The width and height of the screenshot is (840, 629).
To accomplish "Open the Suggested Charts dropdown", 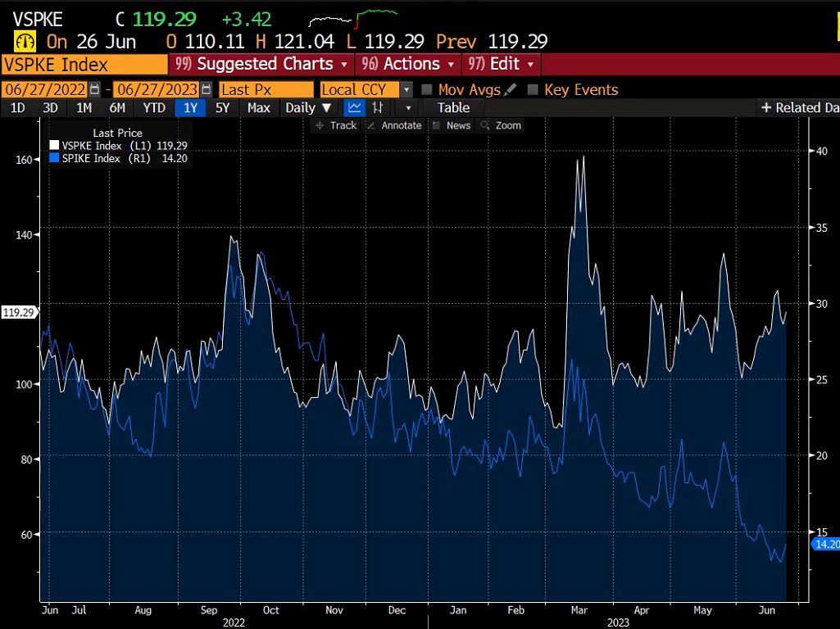I will [261, 64].
